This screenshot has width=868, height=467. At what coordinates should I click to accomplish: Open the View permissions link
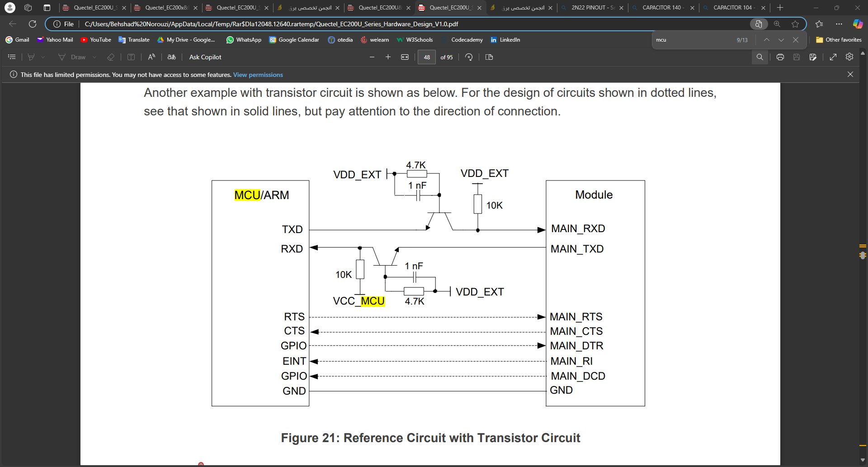point(258,75)
